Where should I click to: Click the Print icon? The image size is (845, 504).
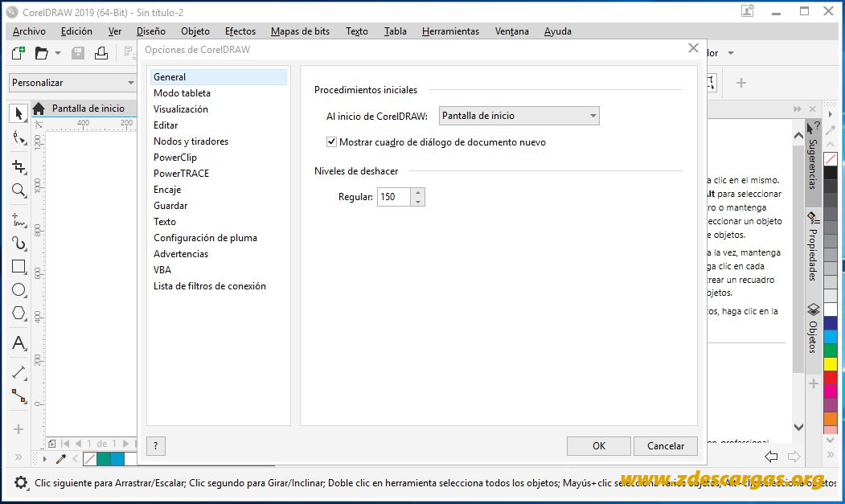tap(101, 53)
